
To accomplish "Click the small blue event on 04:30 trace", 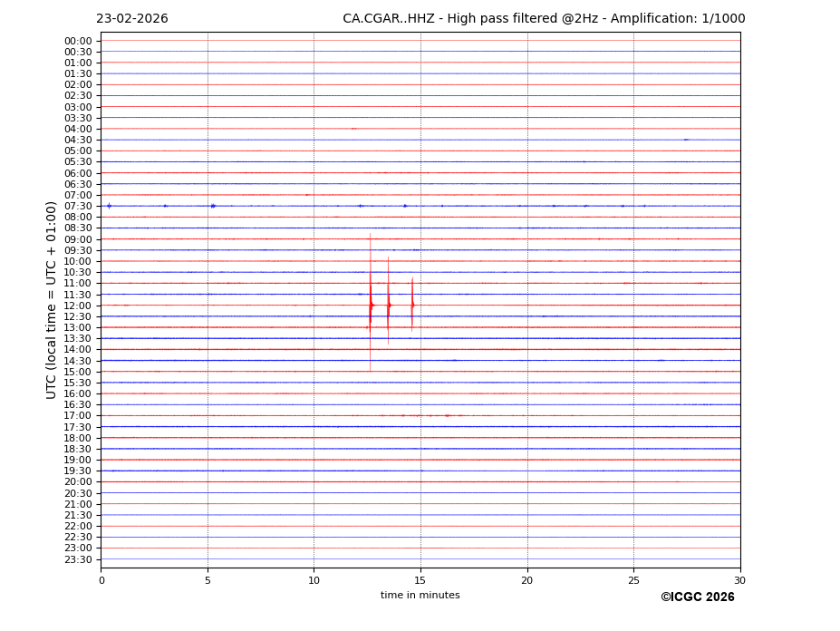I will click(686, 140).
